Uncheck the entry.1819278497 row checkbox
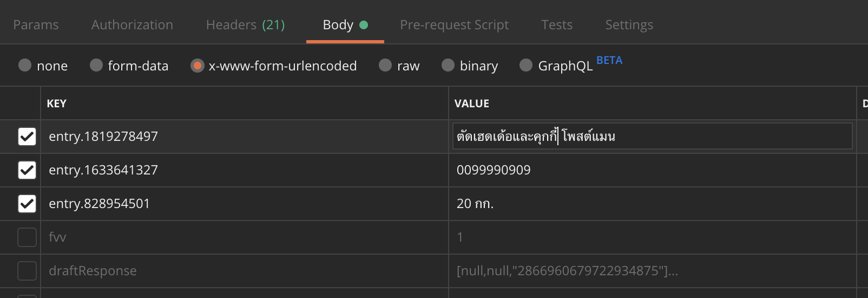The width and height of the screenshot is (868, 298). (x=27, y=137)
